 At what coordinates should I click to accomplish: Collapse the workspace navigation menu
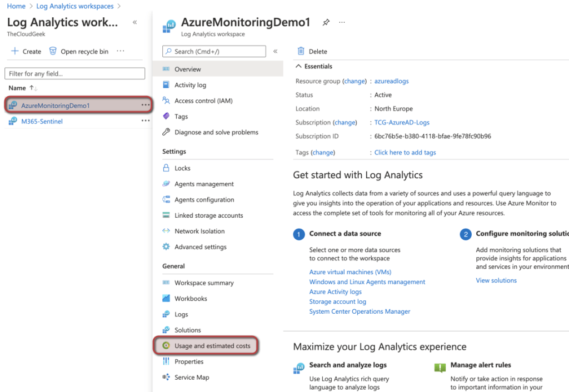(276, 51)
